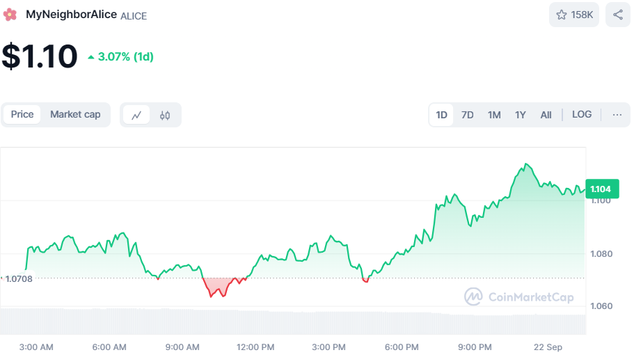Click the chart's highest green peak
634x364 pixels.
(525, 164)
